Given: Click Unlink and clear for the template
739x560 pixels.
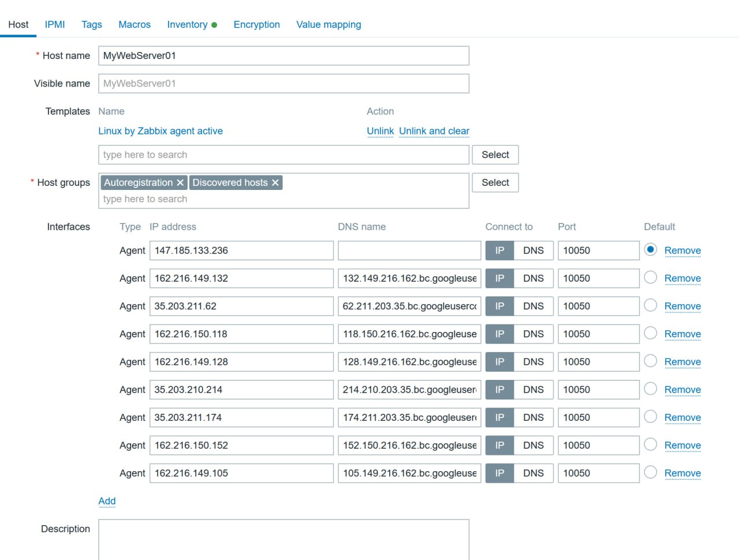Looking at the screenshot, I should coord(434,131).
